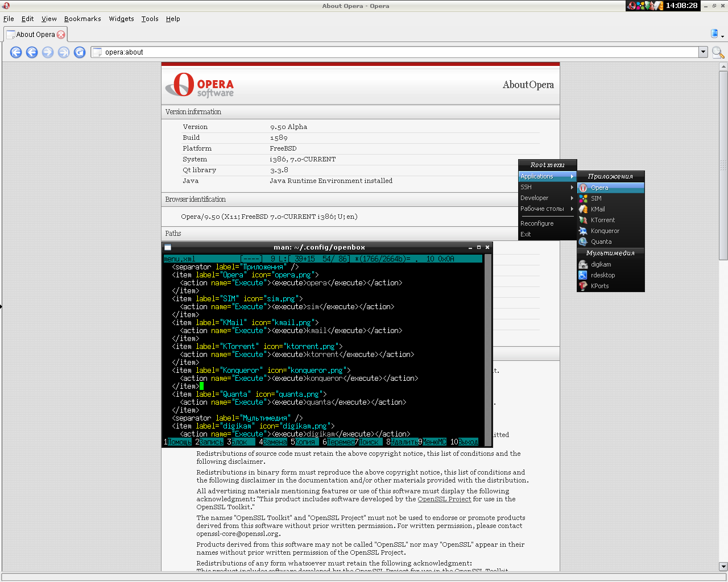Click 1Помощь help key in the terminal editor
This screenshot has height=582, width=728.
178,442
